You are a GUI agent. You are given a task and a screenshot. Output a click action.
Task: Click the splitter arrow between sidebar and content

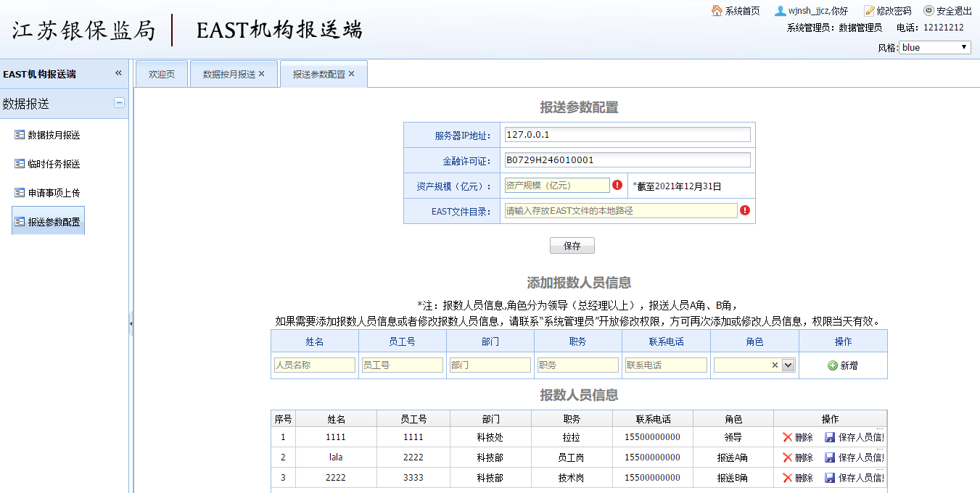coord(131,323)
